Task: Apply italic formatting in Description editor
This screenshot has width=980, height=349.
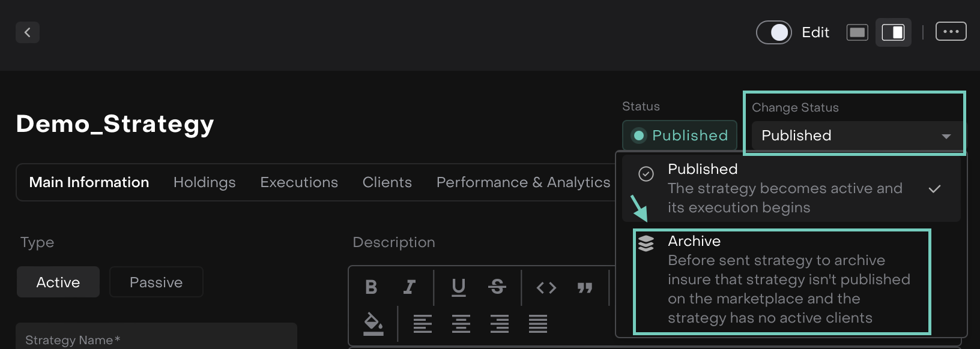Action: tap(410, 288)
